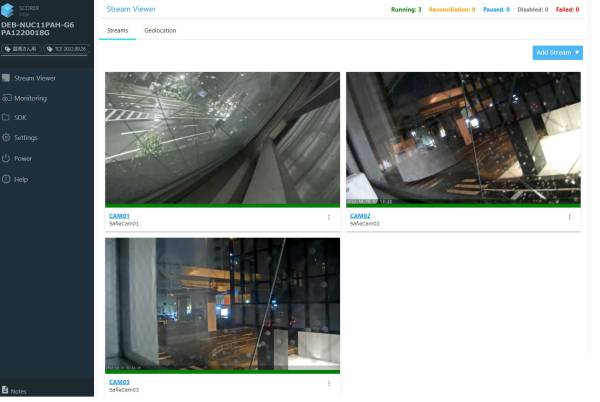Expand the Add Stream dropdown arrow
Image resolution: width=600 pixels, height=402 pixels.
point(577,52)
